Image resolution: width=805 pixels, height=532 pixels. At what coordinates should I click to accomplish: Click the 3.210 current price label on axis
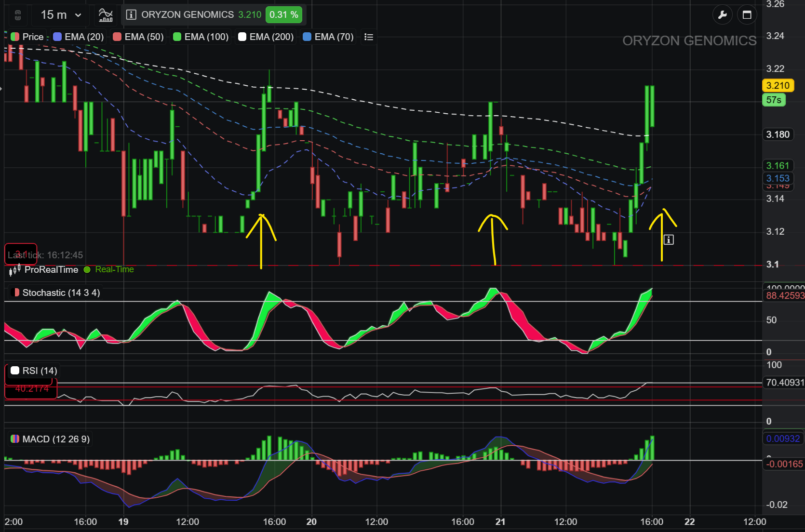click(778, 86)
